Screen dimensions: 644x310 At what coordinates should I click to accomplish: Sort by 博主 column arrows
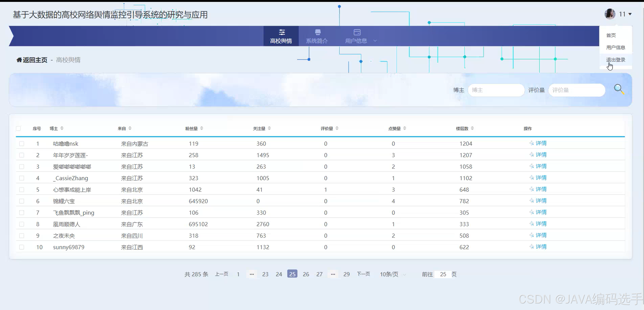[62, 128]
